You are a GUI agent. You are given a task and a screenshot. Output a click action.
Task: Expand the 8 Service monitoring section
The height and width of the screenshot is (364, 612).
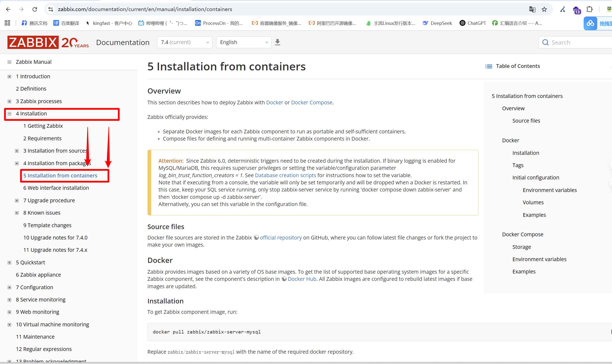coord(9,300)
